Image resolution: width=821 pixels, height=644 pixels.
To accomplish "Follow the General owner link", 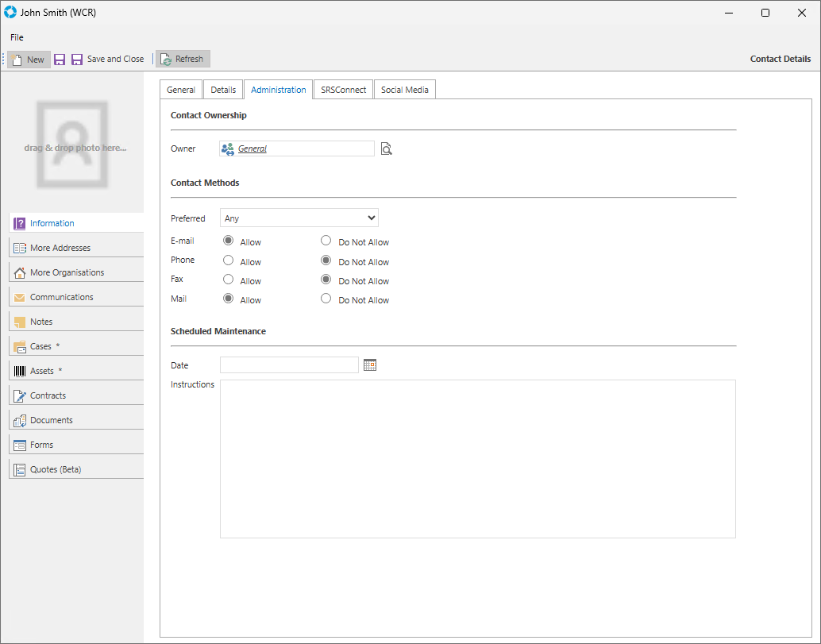I will [252, 148].
